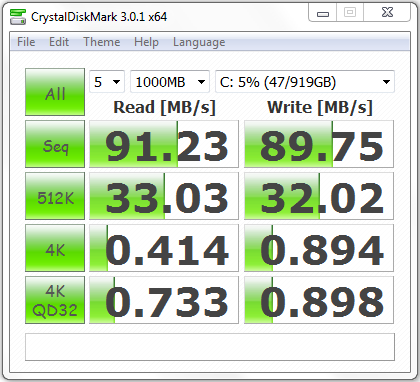Open the Help menu
420x382 pixels.
pos(146,42)
